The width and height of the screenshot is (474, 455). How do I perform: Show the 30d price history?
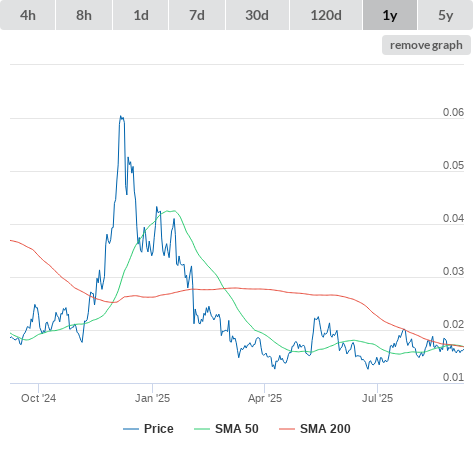coord(257,15)
